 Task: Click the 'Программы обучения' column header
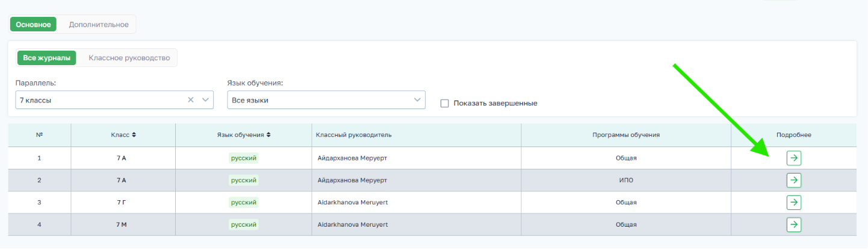click(626, 134)
